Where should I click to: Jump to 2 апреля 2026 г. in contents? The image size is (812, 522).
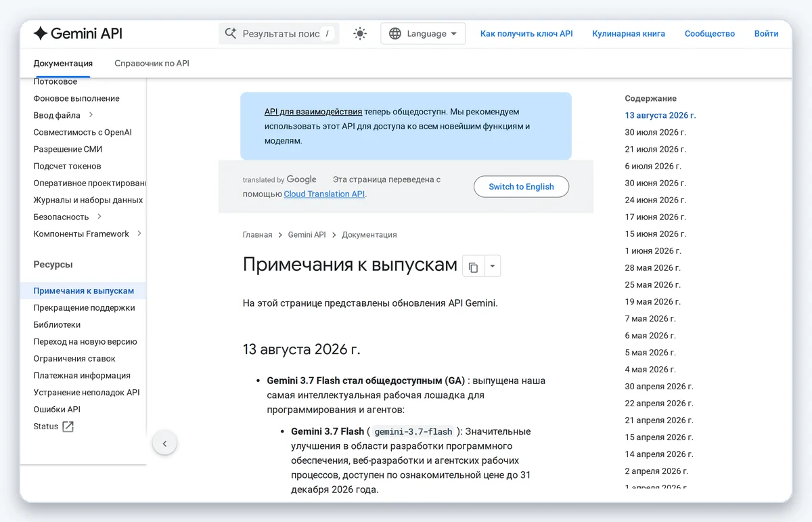656,471
